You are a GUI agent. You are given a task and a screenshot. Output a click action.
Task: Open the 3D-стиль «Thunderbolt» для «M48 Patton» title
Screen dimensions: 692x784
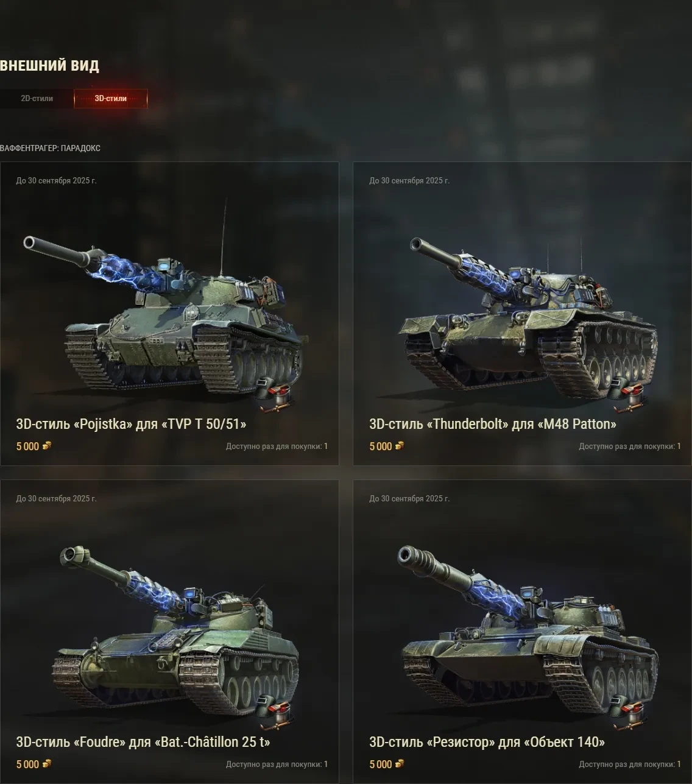(493, 424)
